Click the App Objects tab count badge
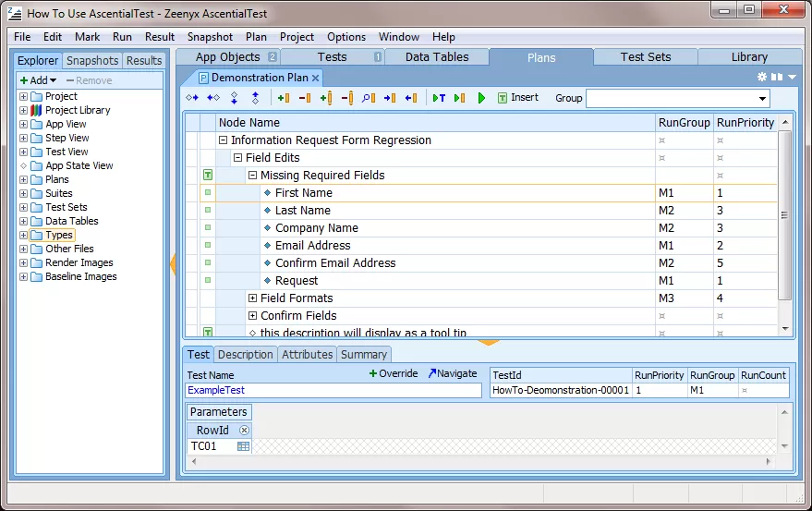This screenshot has width=812, height=511. (x=273, y=57)
